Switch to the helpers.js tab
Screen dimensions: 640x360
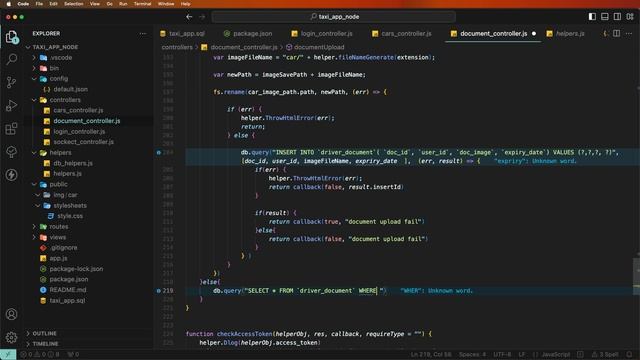tap(566, 33)
